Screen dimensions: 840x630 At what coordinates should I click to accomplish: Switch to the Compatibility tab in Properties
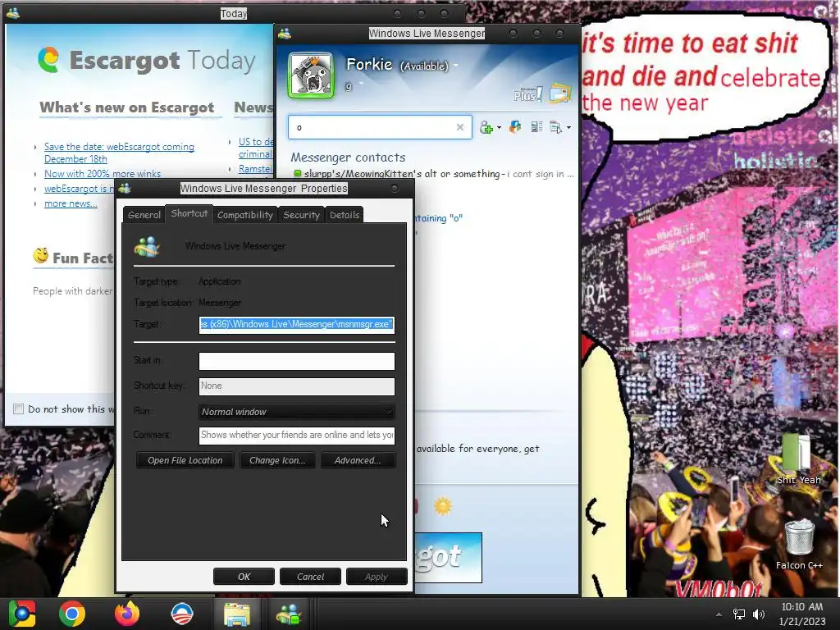[x=244, y=215]
